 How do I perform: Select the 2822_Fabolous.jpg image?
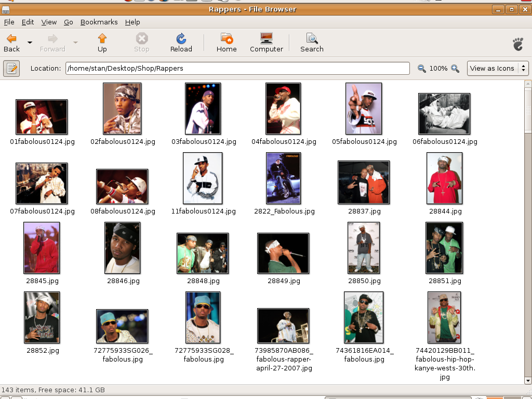tap(283, 178)
